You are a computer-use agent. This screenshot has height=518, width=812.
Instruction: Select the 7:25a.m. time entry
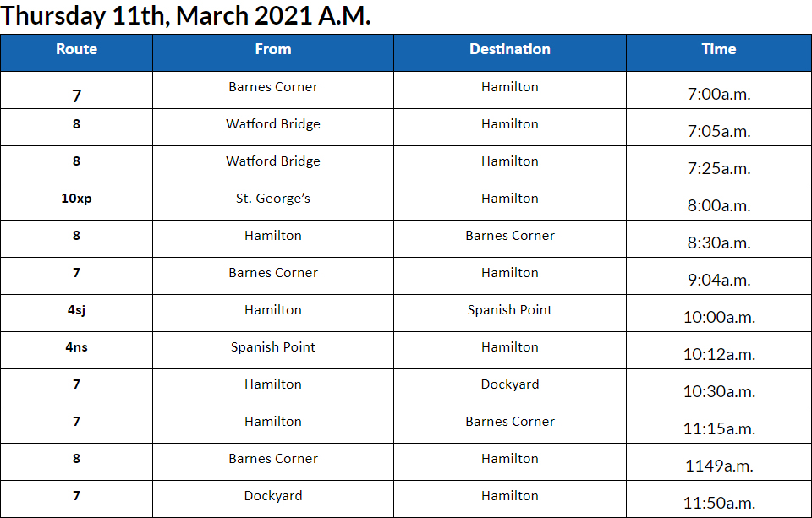pyautogui.click(x=718, y=168)
